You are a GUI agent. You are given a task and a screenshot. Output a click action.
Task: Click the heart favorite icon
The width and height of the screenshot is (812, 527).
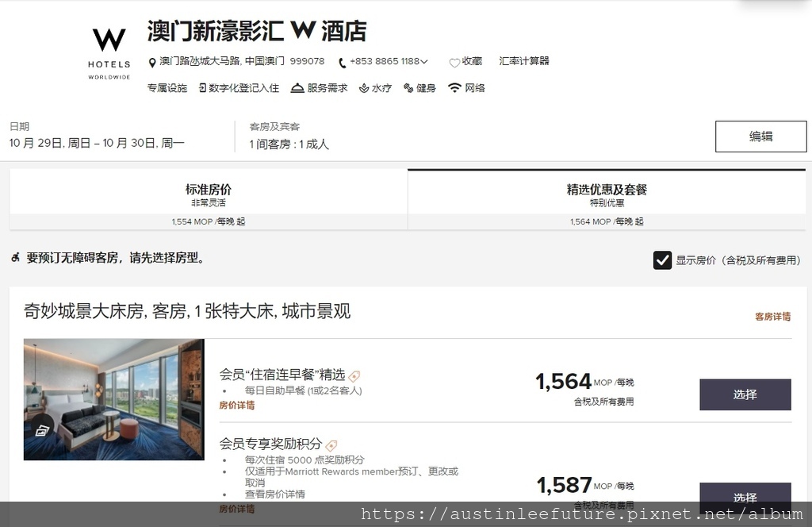point(454,63)
